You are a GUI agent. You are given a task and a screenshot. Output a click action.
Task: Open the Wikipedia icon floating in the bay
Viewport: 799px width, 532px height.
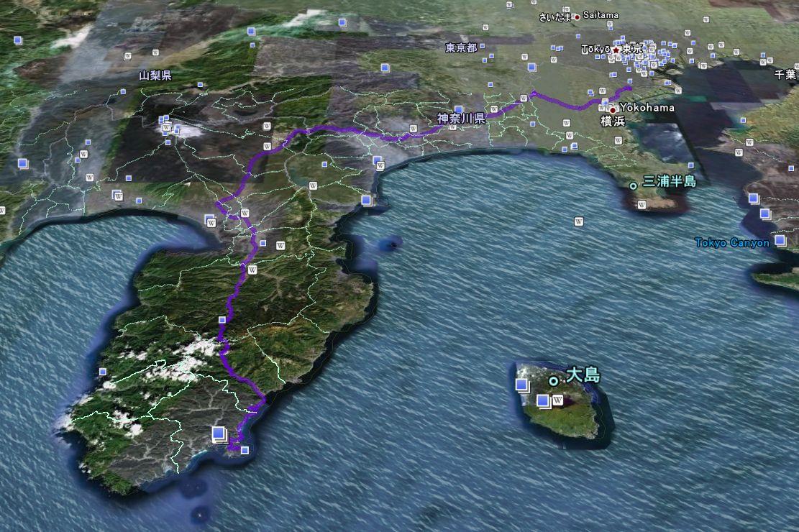click(x=579, y=221)
